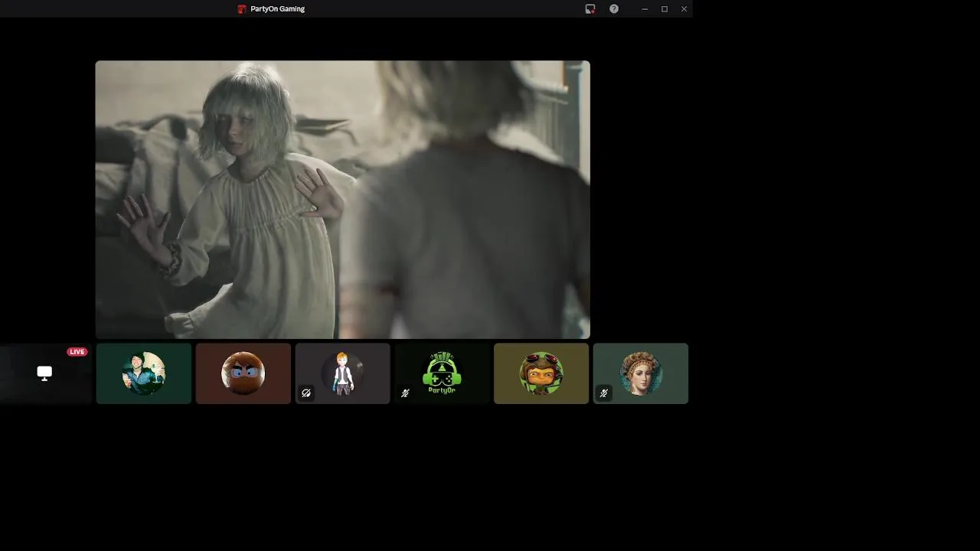Screen dimensions: 980x551
Task: Close the PartyOn Gaming window
Action: tap(684, 9)
